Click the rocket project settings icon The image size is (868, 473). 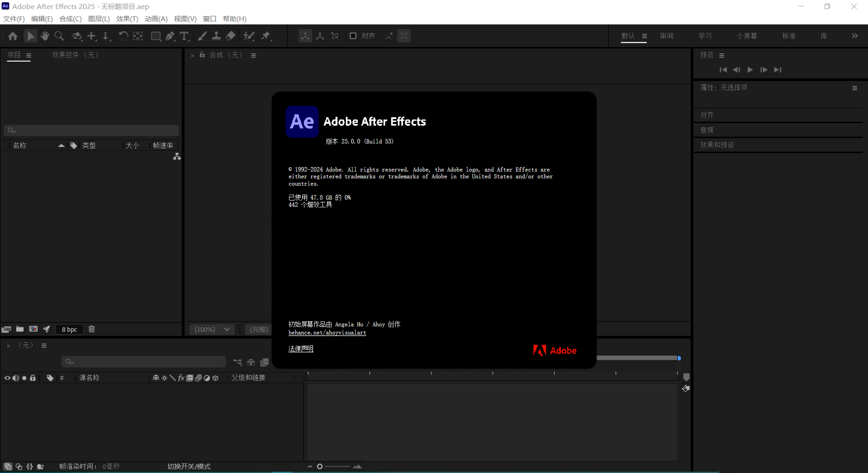point(47,329)
